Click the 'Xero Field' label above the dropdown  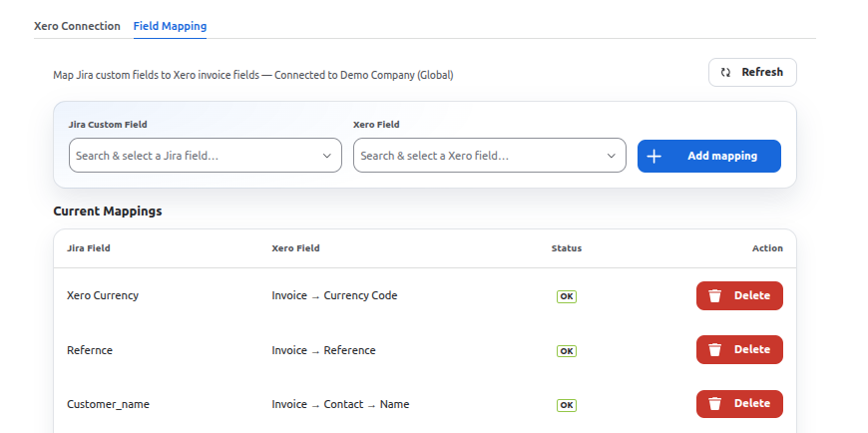click(x=376, y=125)
